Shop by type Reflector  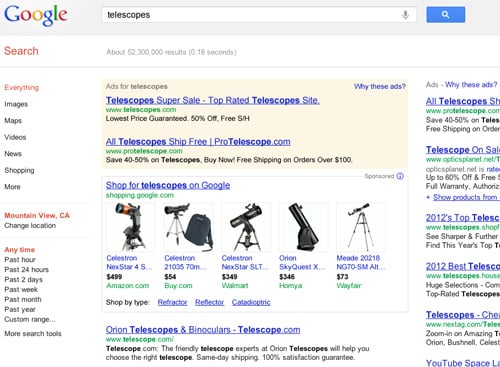tap(210, 302)
